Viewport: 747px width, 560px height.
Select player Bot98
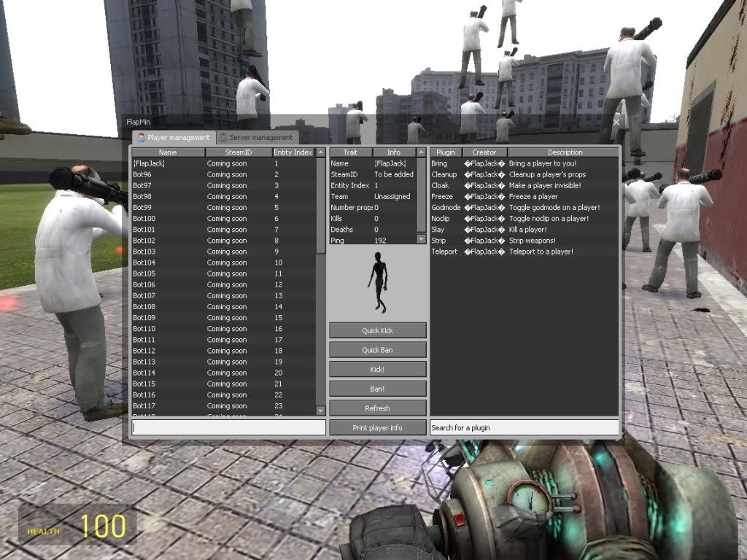click(x=223, y=196)
